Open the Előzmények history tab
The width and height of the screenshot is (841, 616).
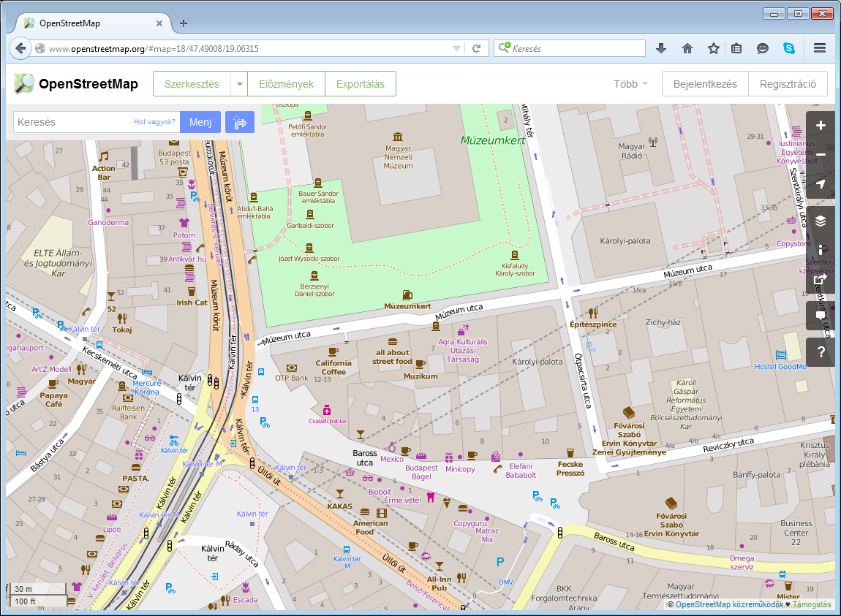(287, 84)
